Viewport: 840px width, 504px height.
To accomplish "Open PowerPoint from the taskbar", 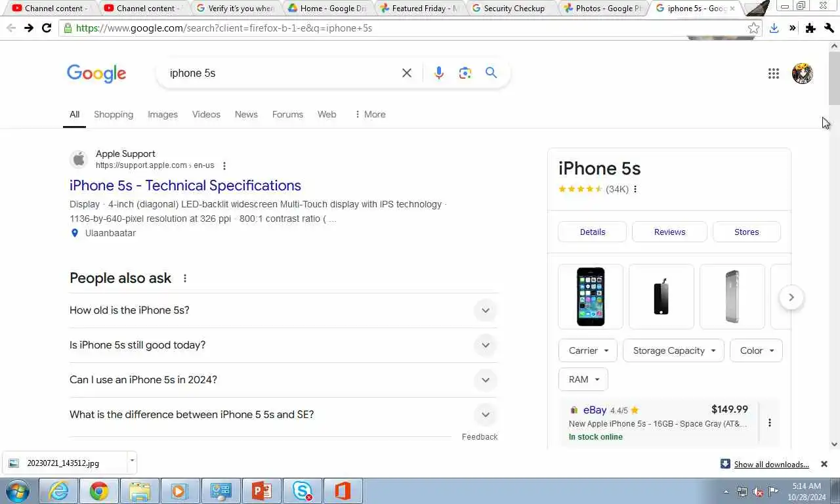I will 262,491.
